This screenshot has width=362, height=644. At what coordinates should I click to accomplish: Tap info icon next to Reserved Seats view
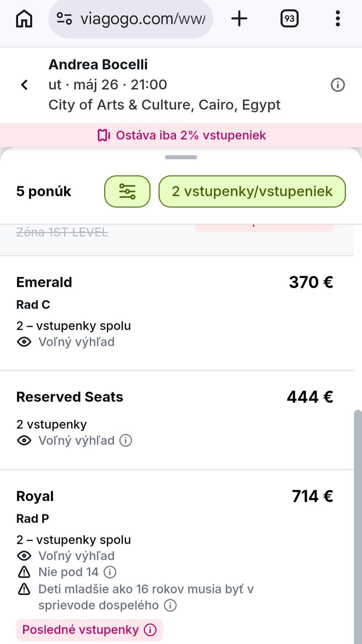pos(126,441)
